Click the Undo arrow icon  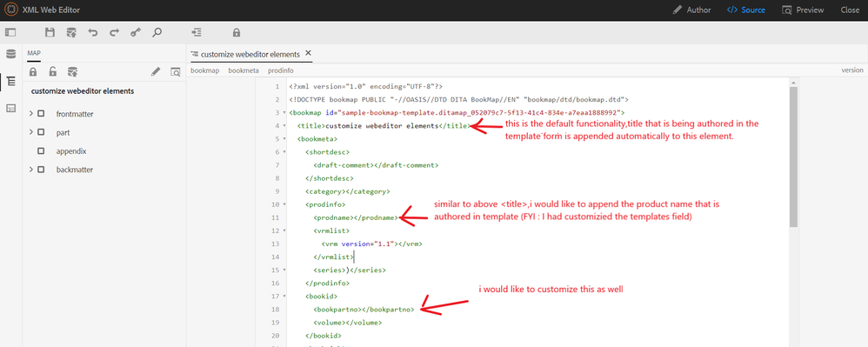93,33
